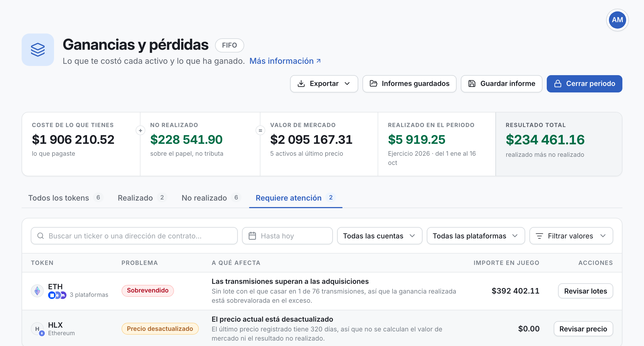Click the calendar icon beside Hasta hoy
Image resolution: width=644 pixels, height=346 pixels.
[252, 236]
